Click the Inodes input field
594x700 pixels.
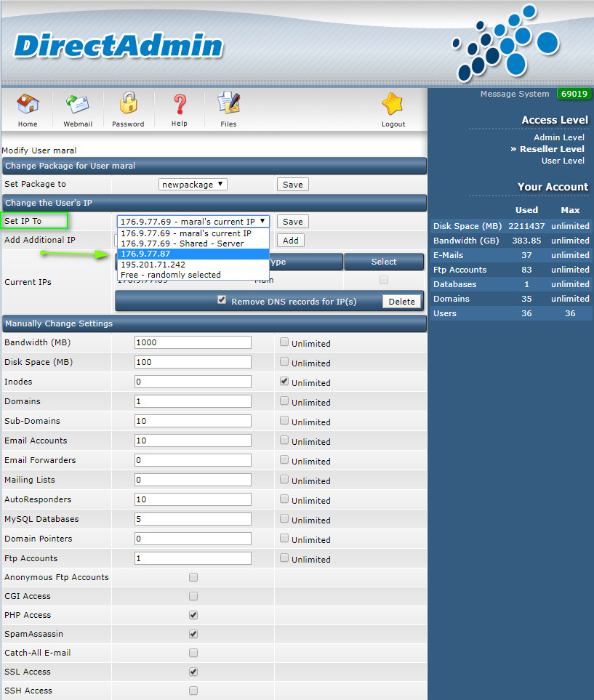tap(193, 382)
